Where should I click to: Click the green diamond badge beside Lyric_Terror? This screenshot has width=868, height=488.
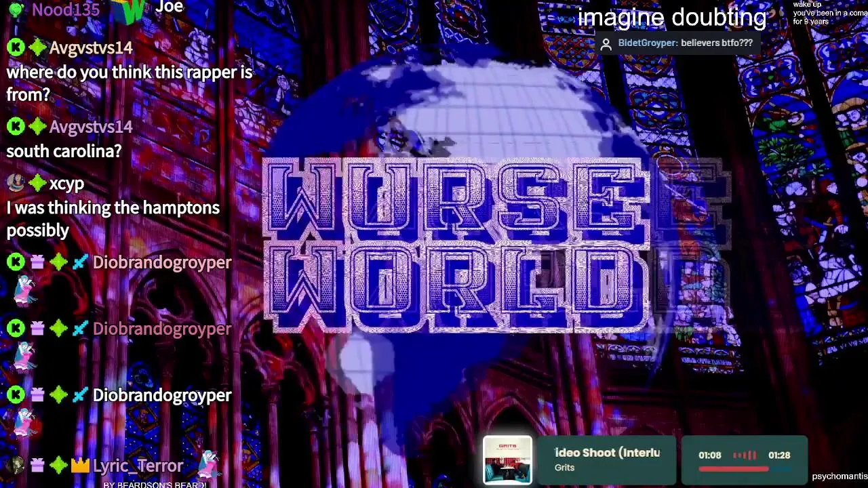click(x=58, y=465)
